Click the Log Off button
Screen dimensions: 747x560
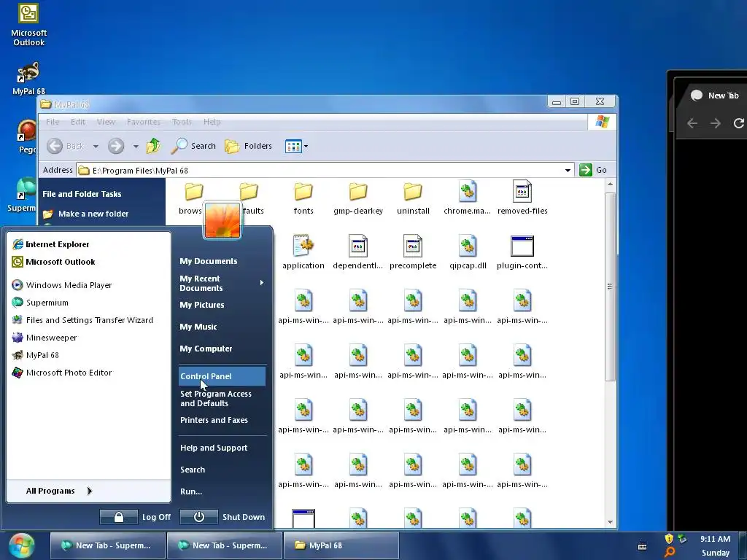pos(135,517)
